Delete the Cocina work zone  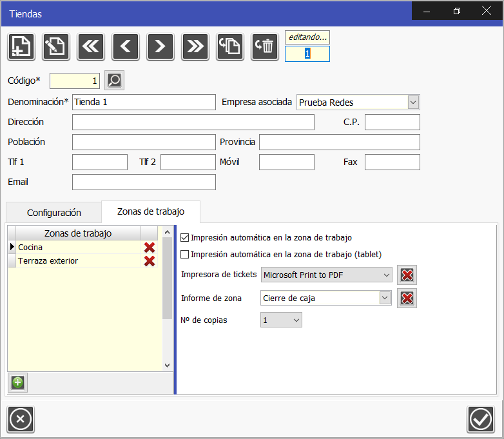click(150, 248)
